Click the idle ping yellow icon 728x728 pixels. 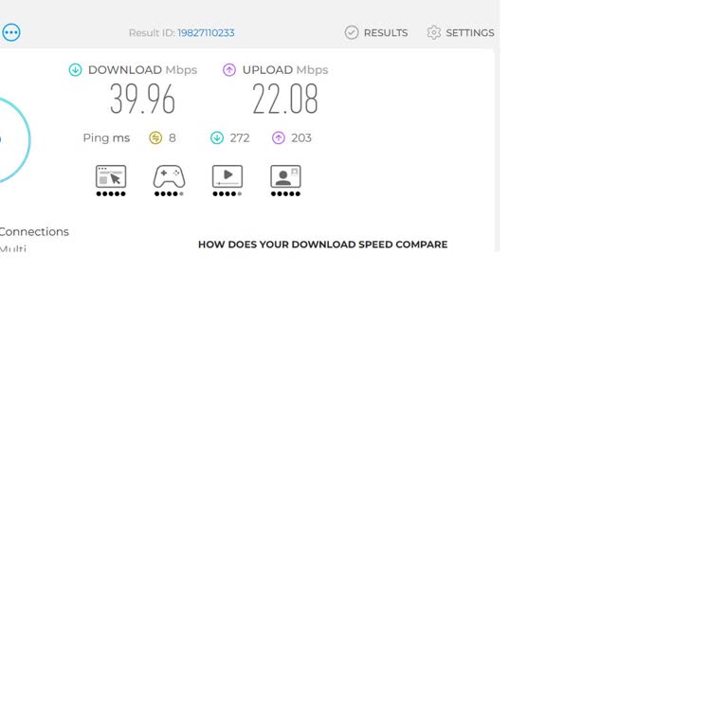point(155,137)
